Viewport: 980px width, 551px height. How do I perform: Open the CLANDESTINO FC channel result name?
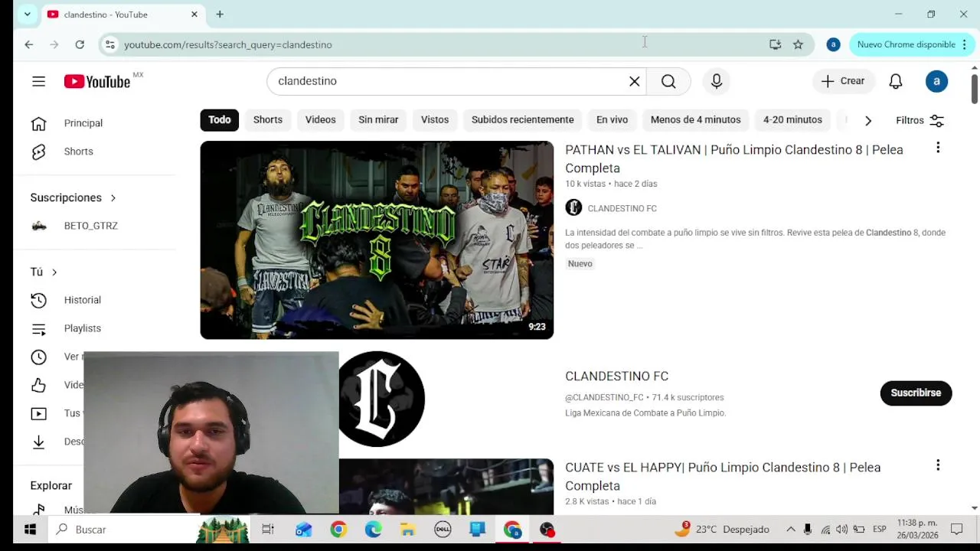click(x=617, y=376)
